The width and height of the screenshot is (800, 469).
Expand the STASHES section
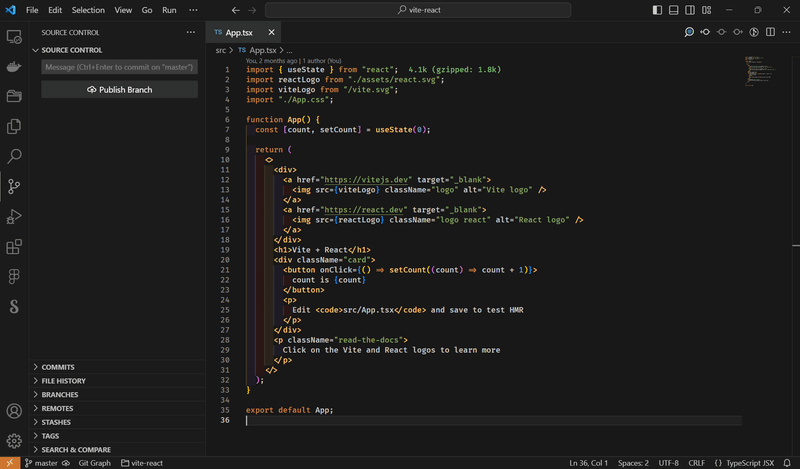118,422
